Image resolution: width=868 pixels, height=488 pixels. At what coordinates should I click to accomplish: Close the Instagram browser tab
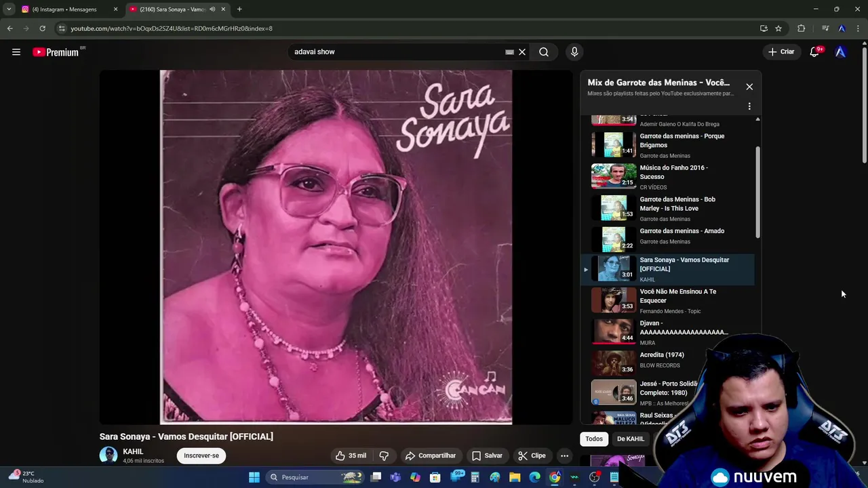point(115,9)
